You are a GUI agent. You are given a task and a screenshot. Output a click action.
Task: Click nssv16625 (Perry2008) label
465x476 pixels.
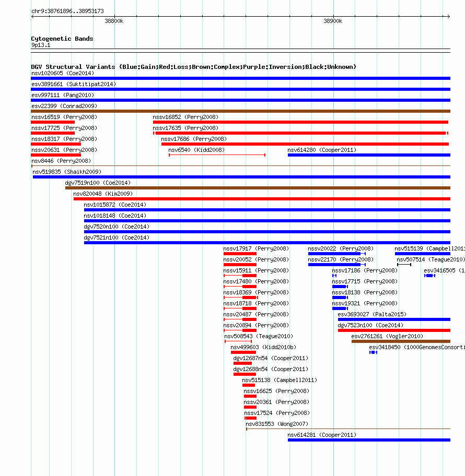[x=276, y=391]
